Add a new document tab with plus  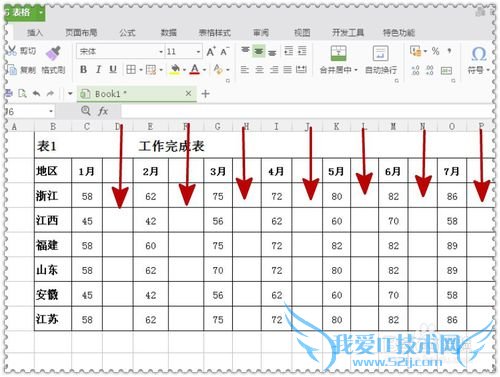click(206, 94)
